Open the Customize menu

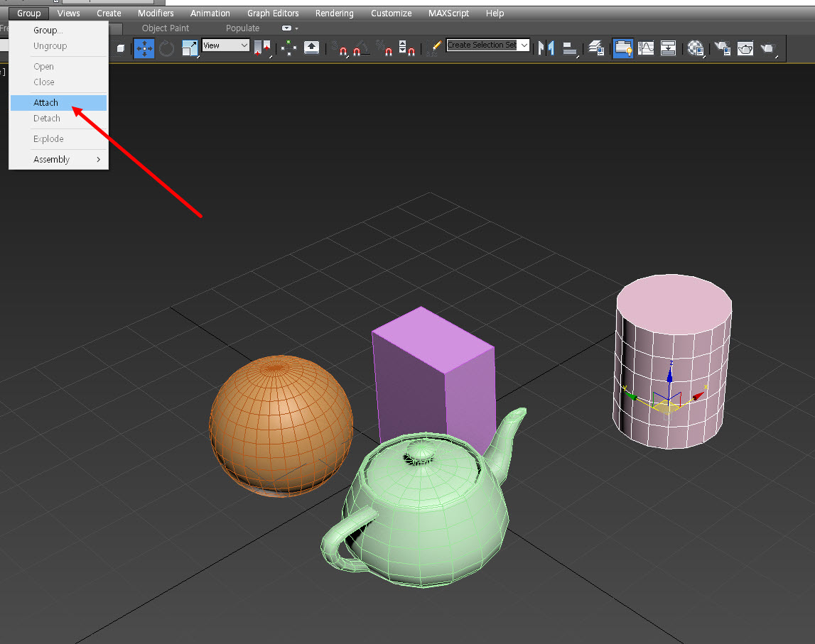(x=391, y=13)
